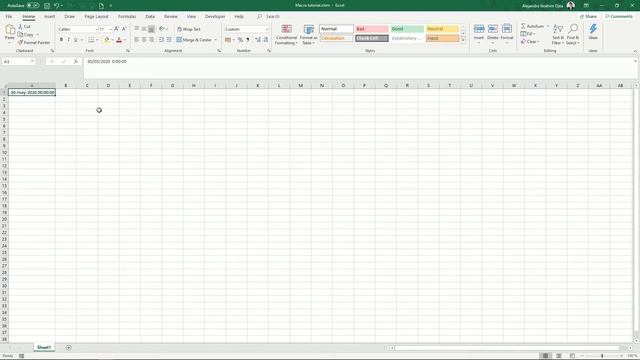Apply the red Font Color
Viewport: 640px width, 360px height.
click(x=119, y=40)
